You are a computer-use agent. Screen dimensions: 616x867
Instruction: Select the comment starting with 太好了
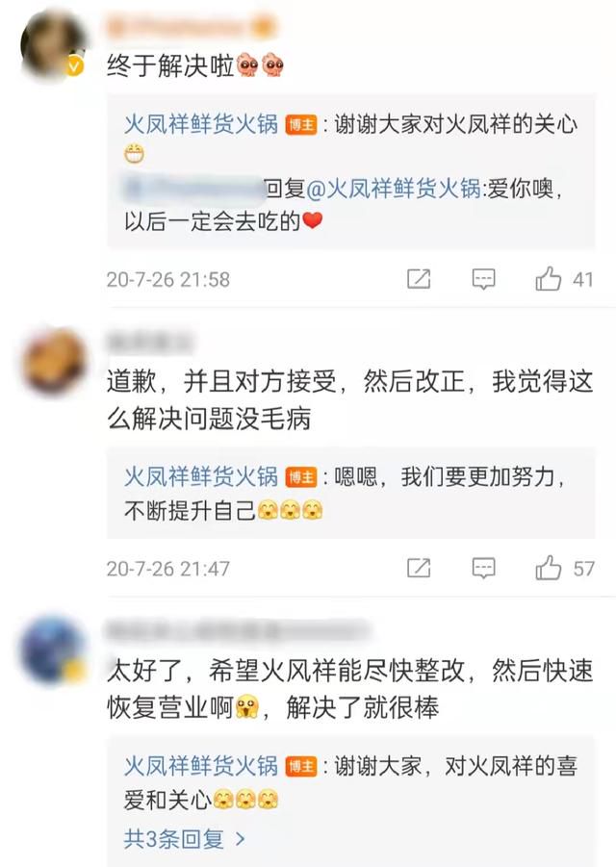tap(349, 688)
